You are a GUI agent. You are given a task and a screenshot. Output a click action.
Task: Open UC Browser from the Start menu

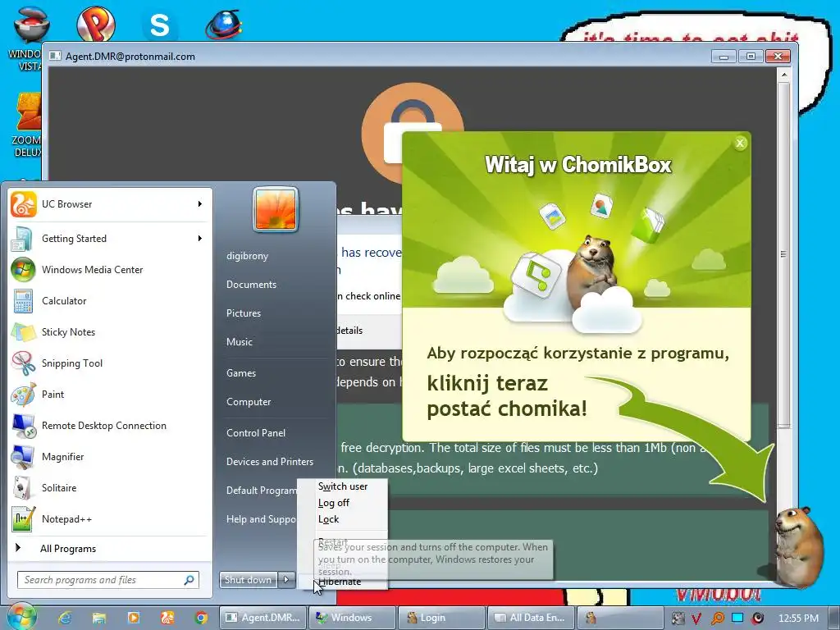(x=109, y=204)
